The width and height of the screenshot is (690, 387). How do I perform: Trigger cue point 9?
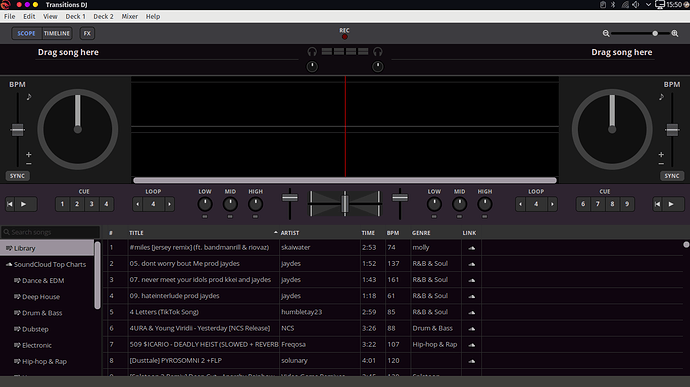click(x=627, y=204)
